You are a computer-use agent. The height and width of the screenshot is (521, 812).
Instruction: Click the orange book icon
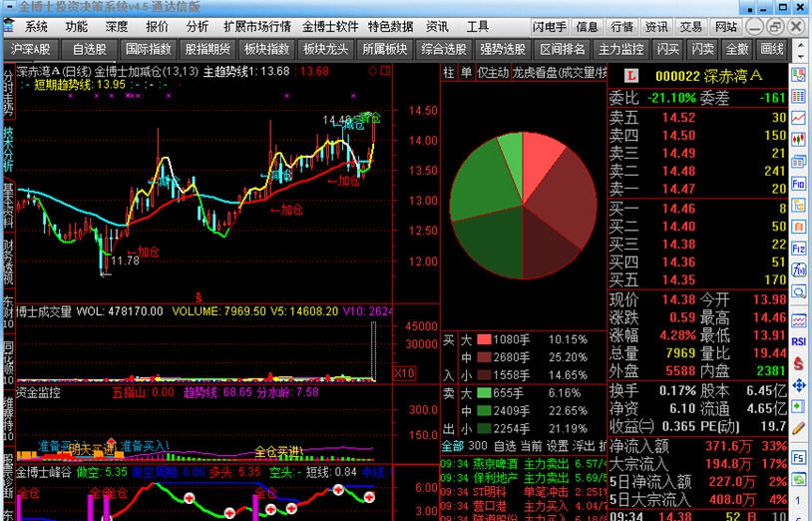(798, 227)
